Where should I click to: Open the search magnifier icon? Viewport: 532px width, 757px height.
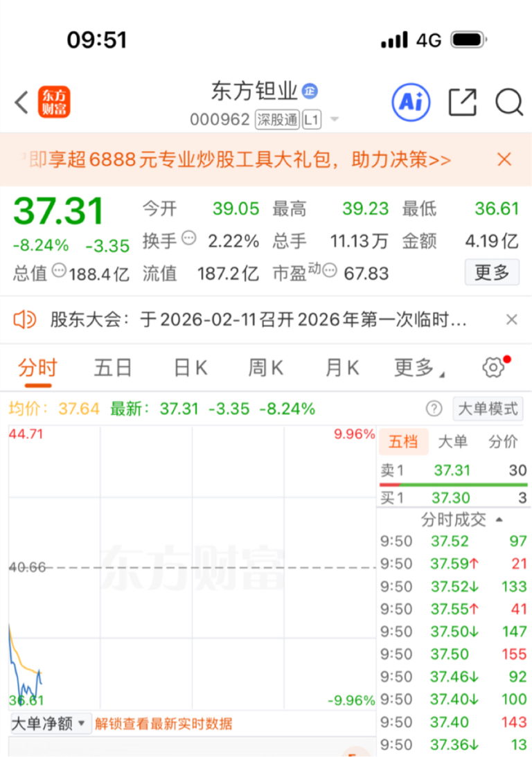509,103
